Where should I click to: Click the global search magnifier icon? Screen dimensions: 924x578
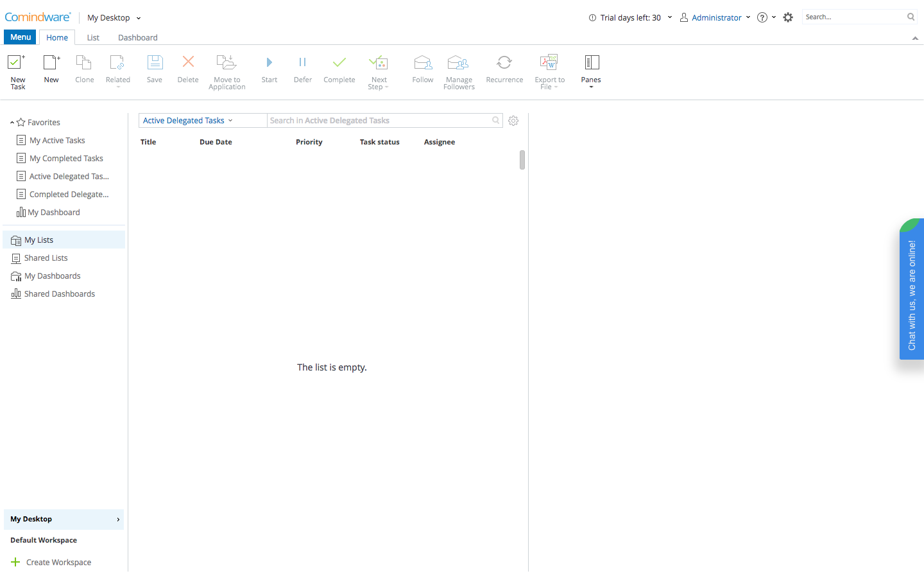coord(911,17)
